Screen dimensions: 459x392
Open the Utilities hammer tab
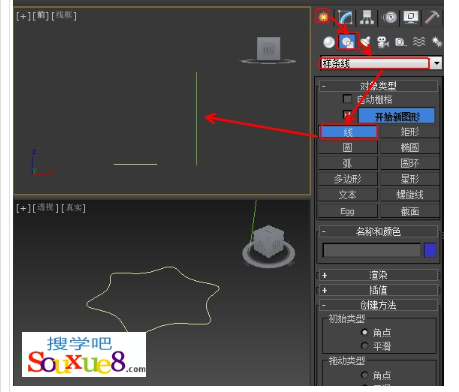point(432,17)
